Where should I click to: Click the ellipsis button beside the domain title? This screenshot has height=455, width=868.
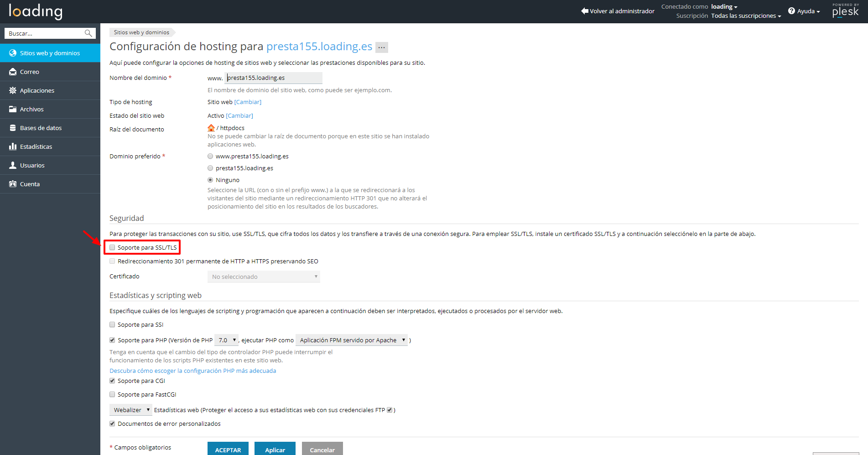382,47
